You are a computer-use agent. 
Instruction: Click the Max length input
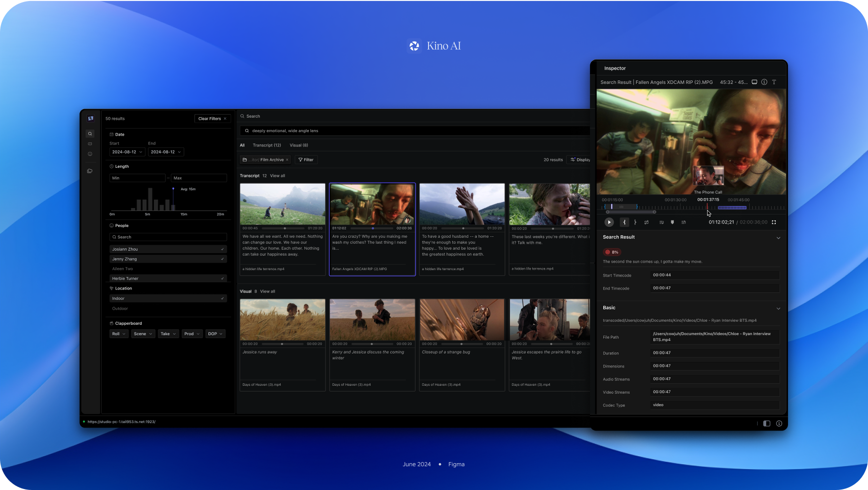click(x=199, y=178)
